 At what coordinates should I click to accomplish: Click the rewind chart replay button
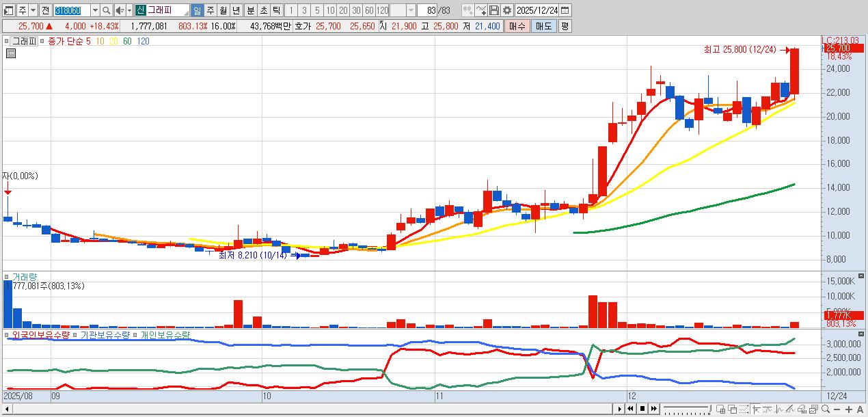pos(630,409)
